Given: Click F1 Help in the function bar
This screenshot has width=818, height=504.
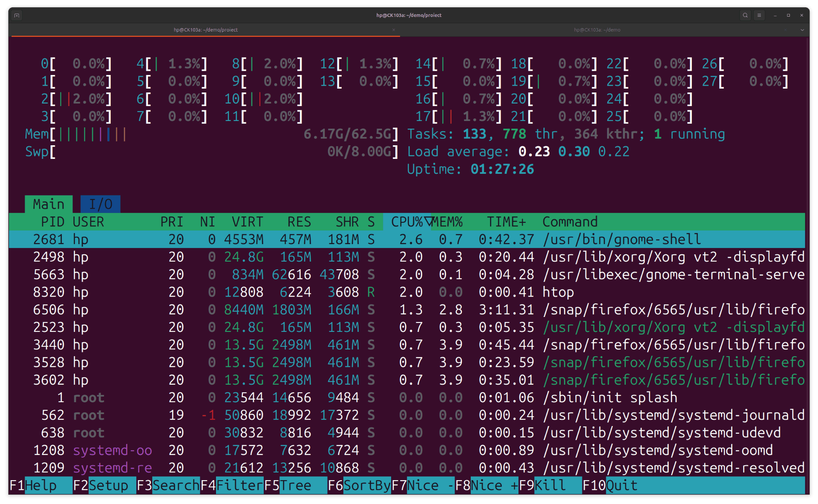Looking at the screenshot, I should coord(41,485).
